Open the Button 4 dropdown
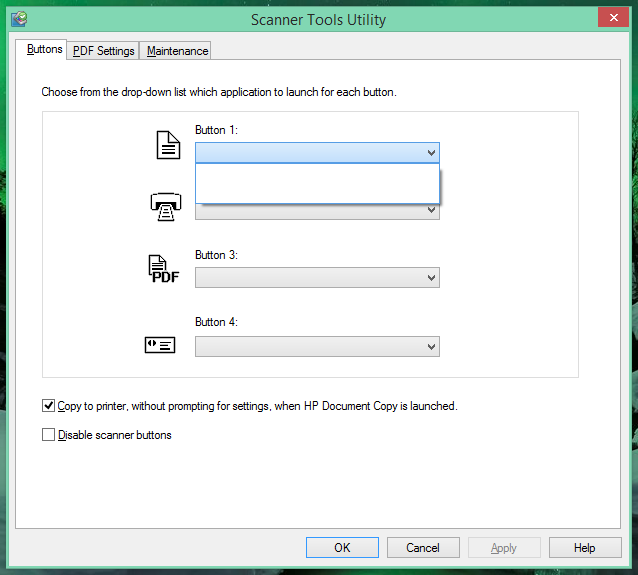Screen dimensions: 638x575 point(317,346)
